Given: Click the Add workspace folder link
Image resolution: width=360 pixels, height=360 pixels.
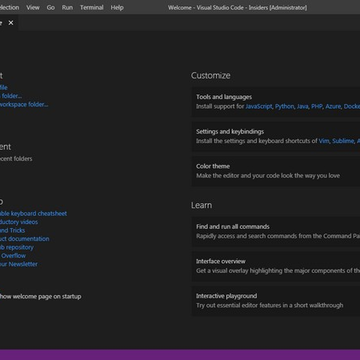Looking at the screenshot, I should pyautogui.click(x=24, y=104).
